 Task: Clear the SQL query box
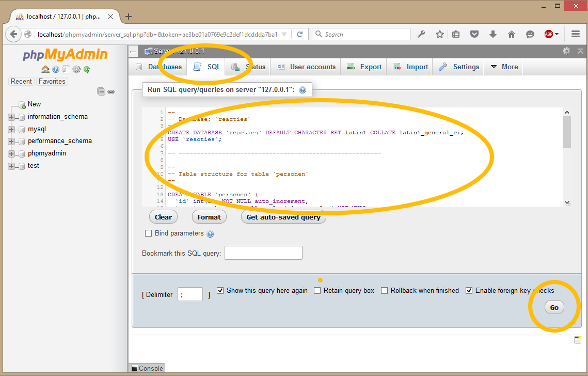(163, 217)
